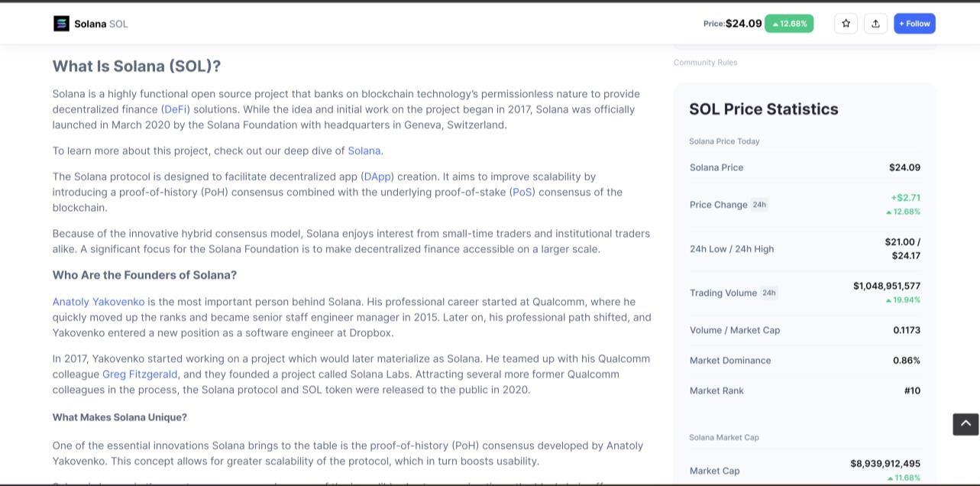
Task: Click the Market Rank #10 value
Action: tap(912, 390)
